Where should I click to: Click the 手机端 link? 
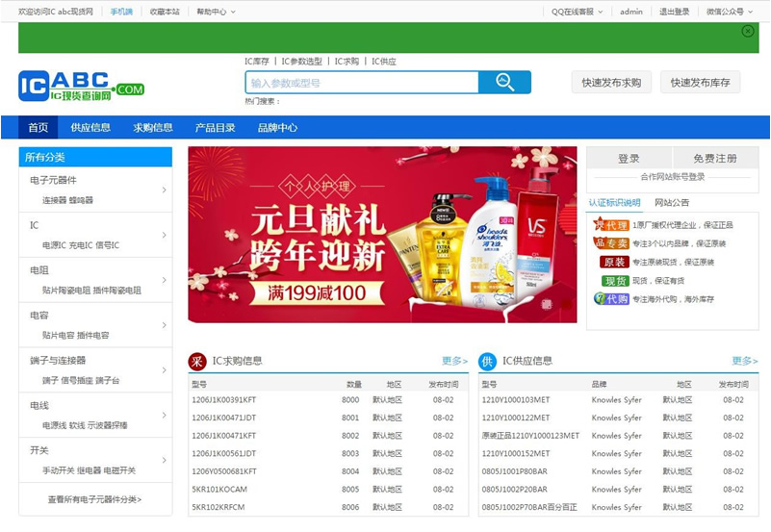[x=121, y=12]
